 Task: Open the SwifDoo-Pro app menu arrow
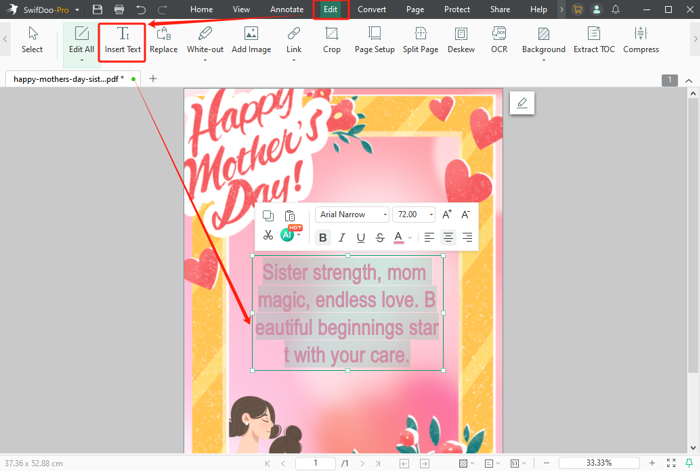(x=77, y=10)
